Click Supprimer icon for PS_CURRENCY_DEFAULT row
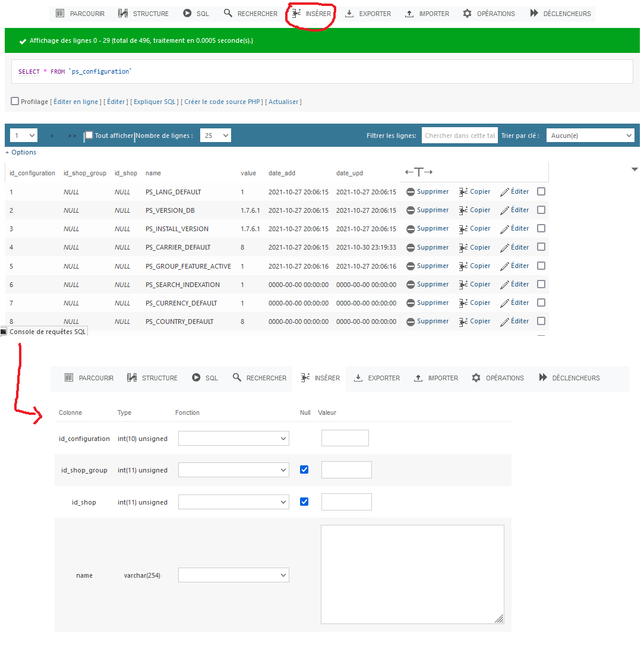 pyautogui.click(x=411, y=303)
